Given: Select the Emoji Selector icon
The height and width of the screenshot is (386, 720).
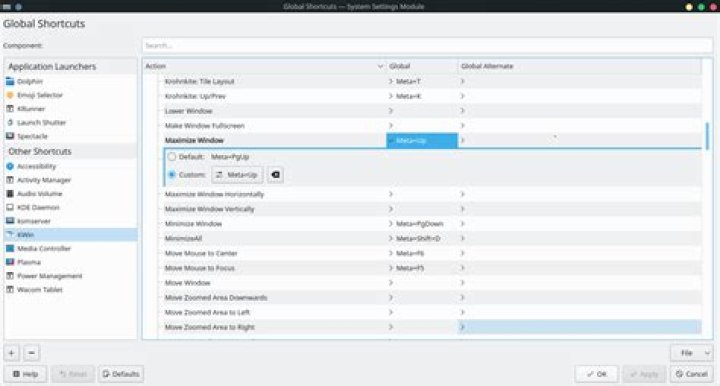Looking at the screenshot, I should point(10,95).
